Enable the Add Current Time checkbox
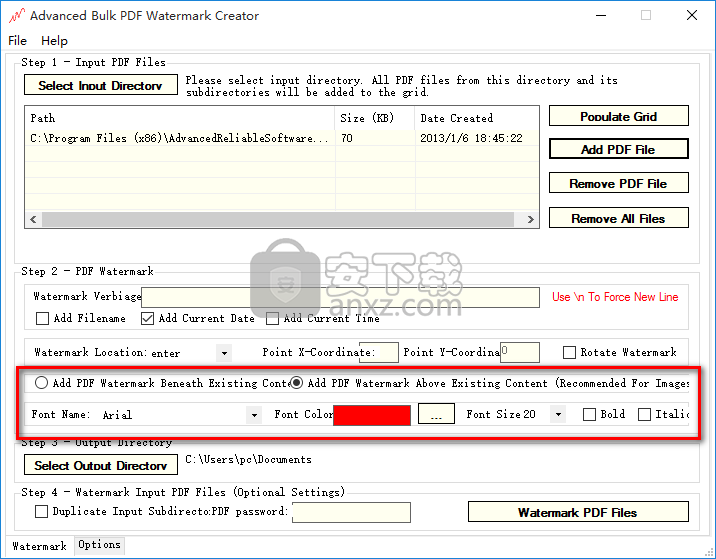 pyautogui.click(x=273, y=318)
